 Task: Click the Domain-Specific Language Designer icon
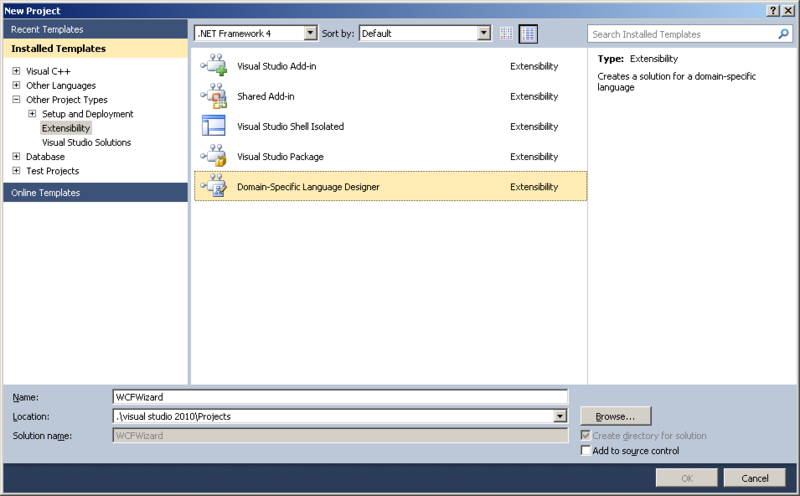pyautogui.click(x=214, y=186)
